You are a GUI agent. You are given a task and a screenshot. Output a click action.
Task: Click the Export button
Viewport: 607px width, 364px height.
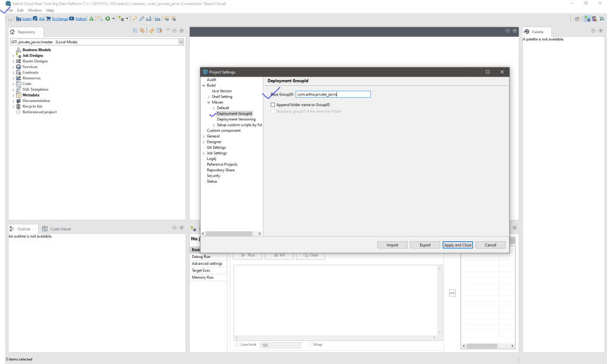pos(425,245)
